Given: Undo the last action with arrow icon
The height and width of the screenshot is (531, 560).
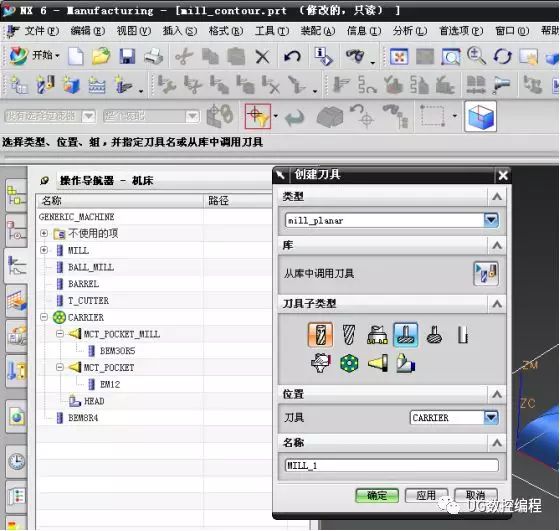Looking at the screenshot, I should pyautogui.click(x=292, y=56).
